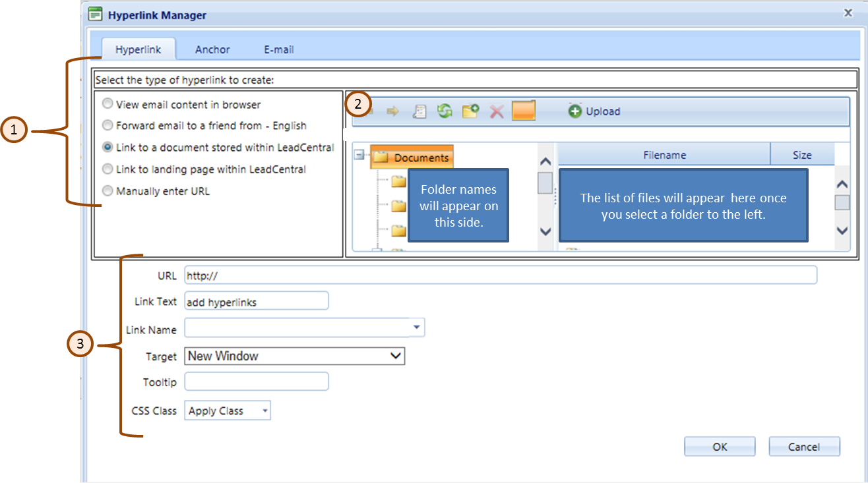
Task: Click the Tooltip input field
Action: pos(257,382)
